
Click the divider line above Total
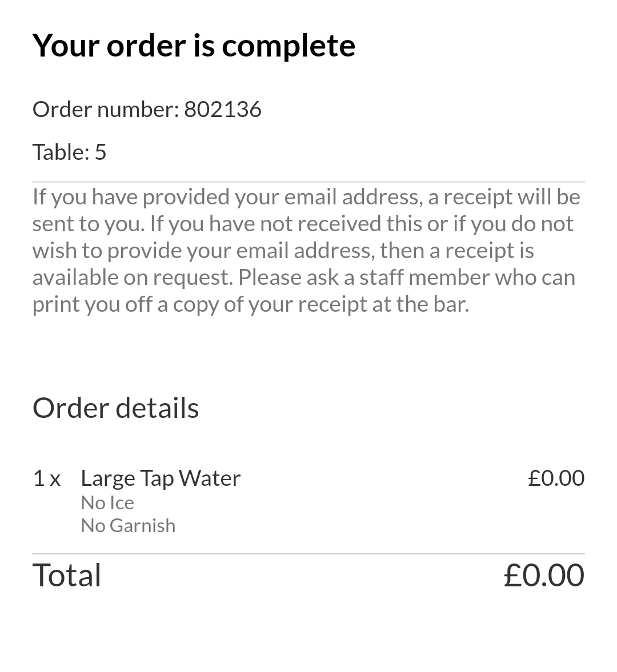click(x=308, y=554)
